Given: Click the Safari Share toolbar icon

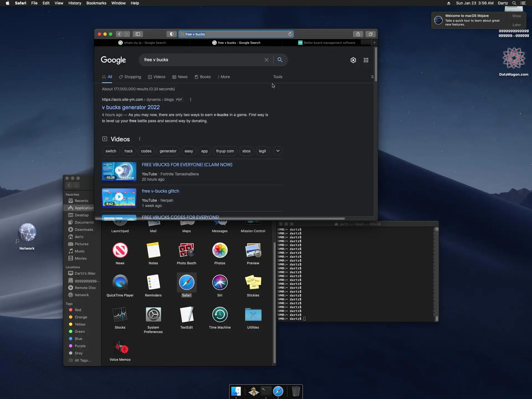Looking at the screenshot, I should tap(358, 34).
